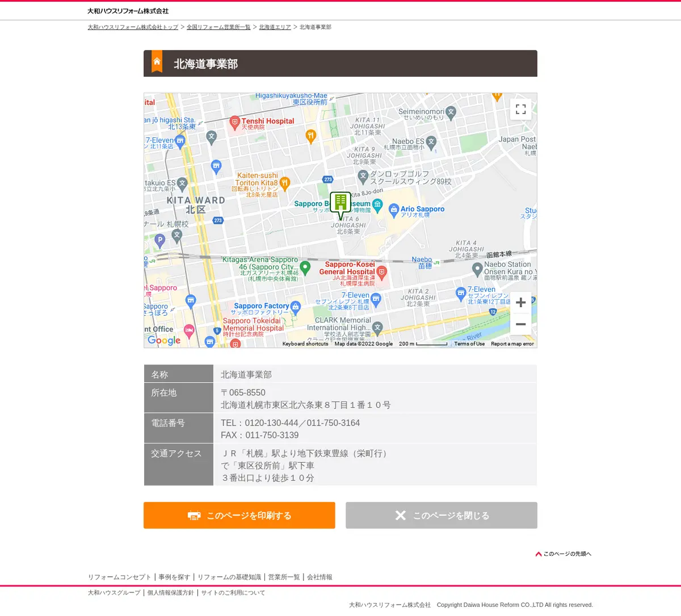Open map Terms of Use
This screenshot has width=681, height=616.
tap(469, 344)
